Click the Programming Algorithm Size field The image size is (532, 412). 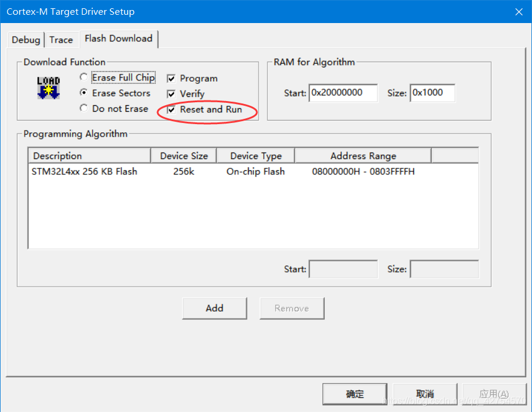click(x=445, y=269)
